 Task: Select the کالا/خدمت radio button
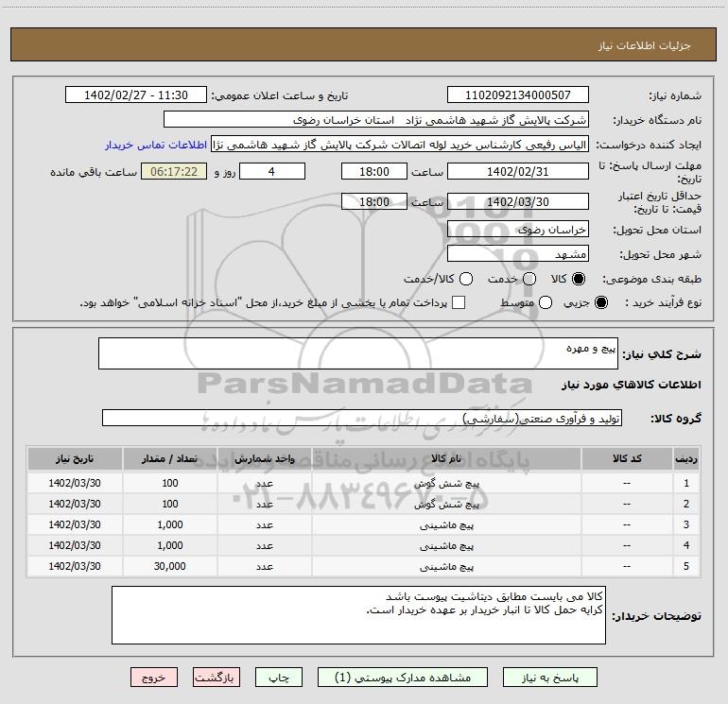point(466,279)
